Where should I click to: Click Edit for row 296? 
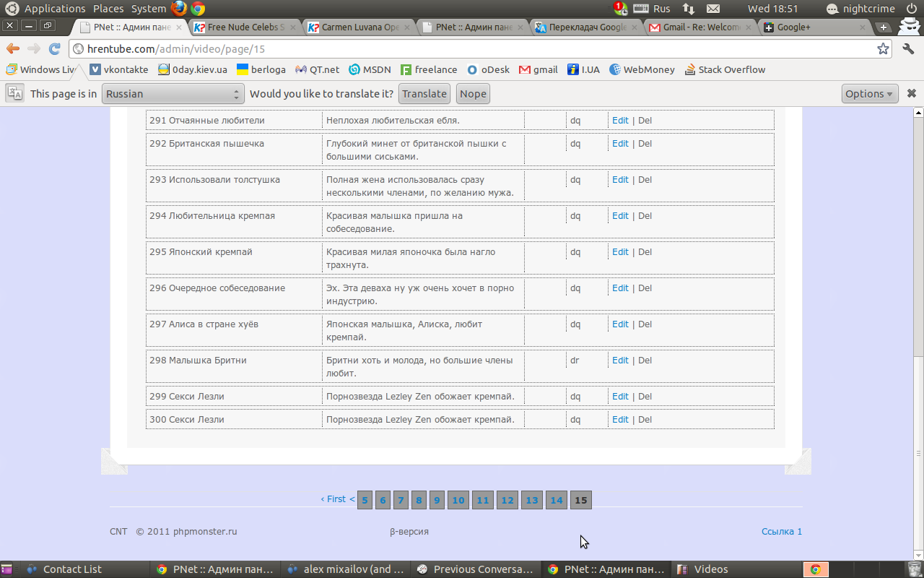[x=620, y=288]
